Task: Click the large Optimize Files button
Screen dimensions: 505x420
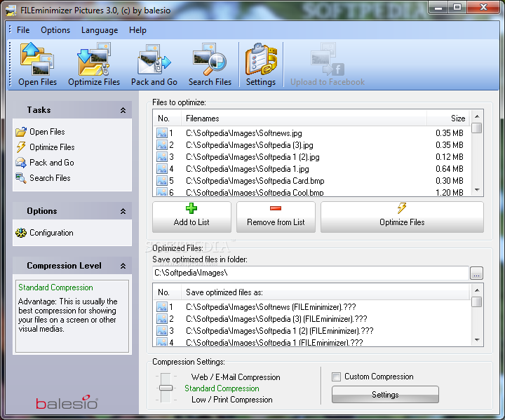Action: [402, 217]
